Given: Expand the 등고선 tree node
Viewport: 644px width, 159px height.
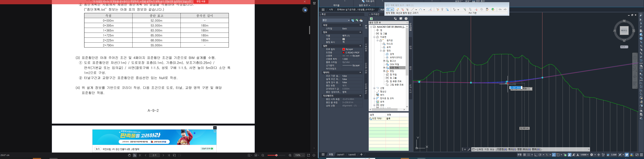Looking at the screenshot, I should pos(384,61).
